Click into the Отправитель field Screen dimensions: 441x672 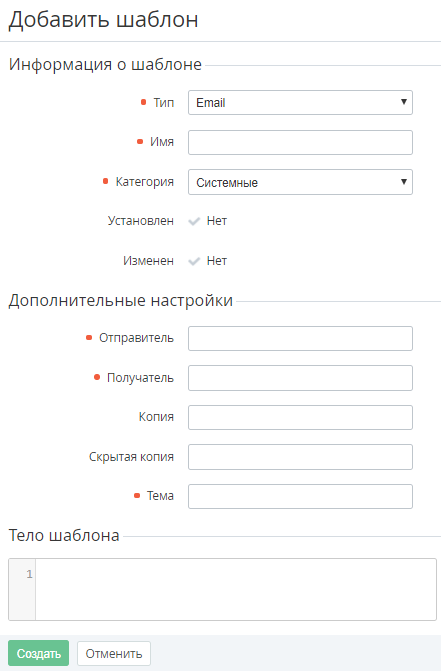(x=300, y=339)
